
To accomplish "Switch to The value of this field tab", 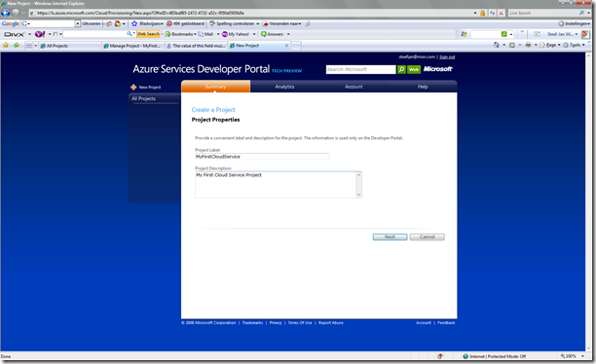I will pos(196,46).
